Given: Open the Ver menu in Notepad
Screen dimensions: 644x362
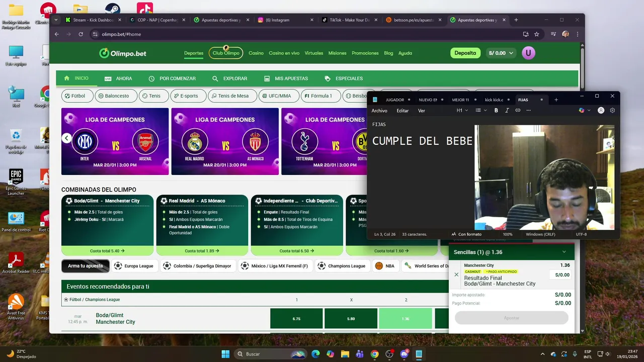Looking at the screenshot, I should [x=422, y=111].
